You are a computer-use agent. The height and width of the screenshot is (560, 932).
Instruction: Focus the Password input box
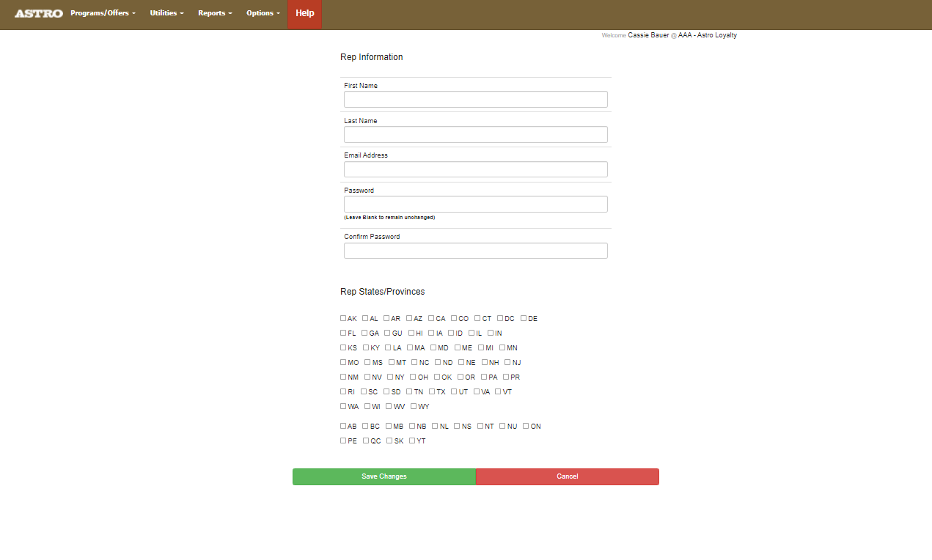(x=476, y=204)
